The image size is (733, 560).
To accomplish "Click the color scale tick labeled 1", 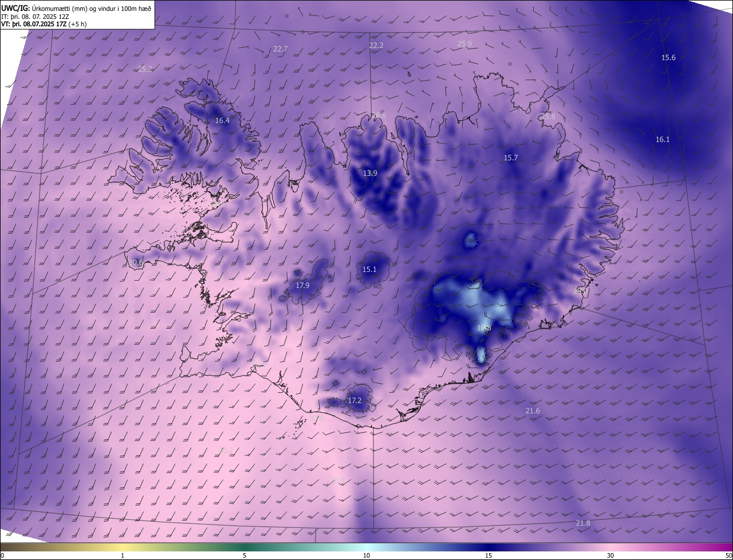I will pyautogui.click(x=123, y=555).
